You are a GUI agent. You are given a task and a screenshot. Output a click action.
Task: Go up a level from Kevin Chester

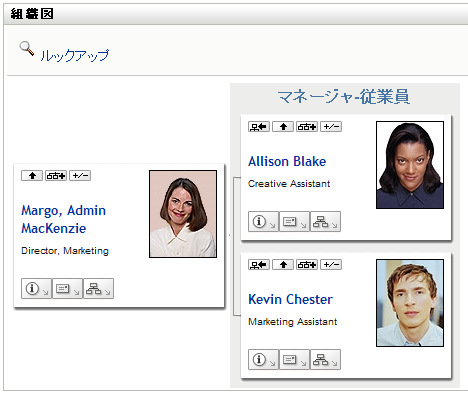(283, 265)
